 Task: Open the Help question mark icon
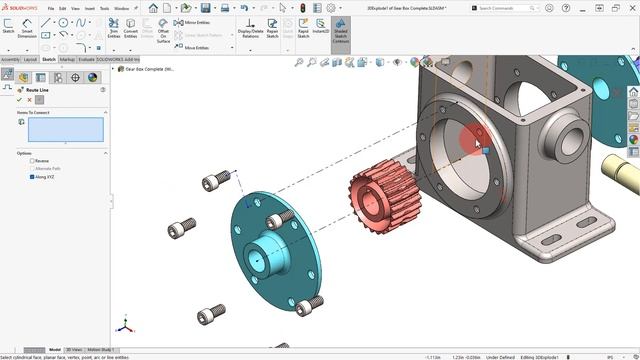click(566, 8)
